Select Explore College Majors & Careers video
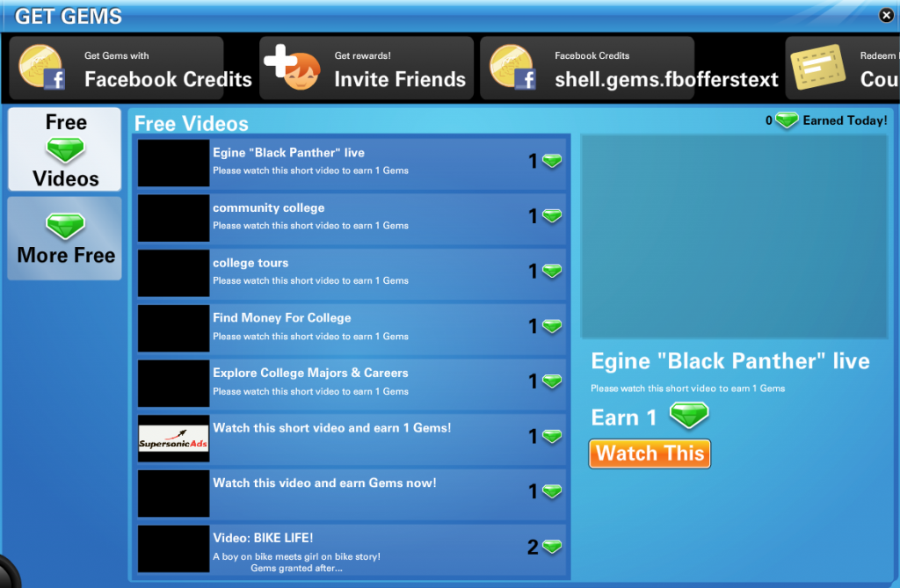Viewport: 900px width, 588px height. (x=352, y=382)
